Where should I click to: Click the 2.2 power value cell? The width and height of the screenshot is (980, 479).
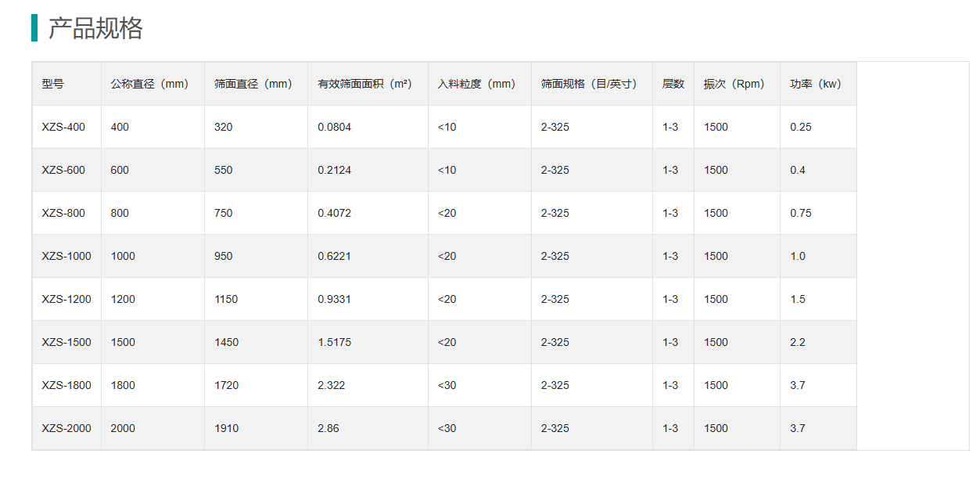point(798,342)
